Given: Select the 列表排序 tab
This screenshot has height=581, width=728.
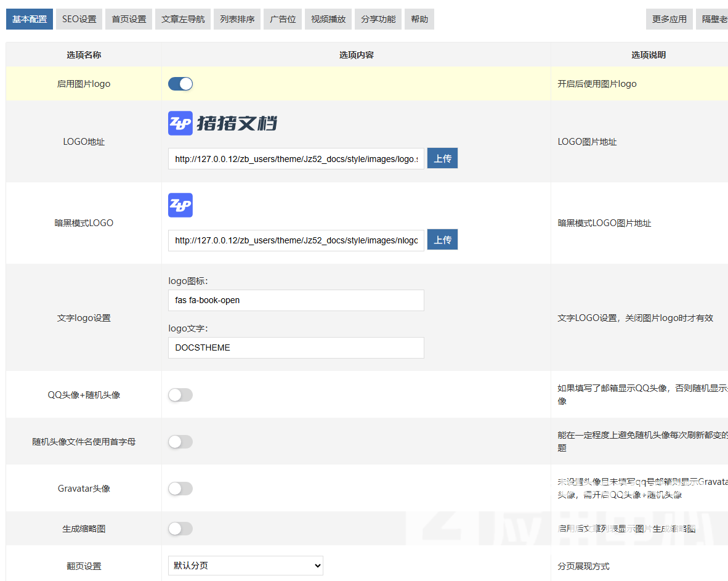Looking at the screenshot, I should [x=237, y=19].
